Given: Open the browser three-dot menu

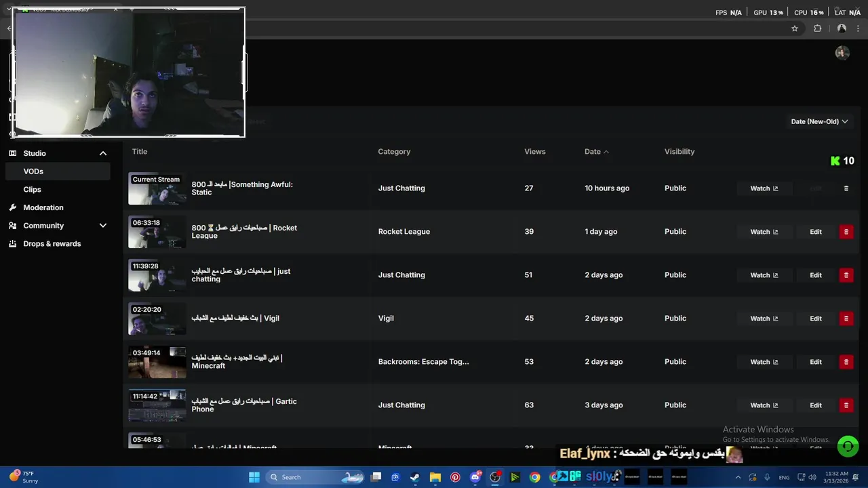Looking at the screenshot, I should click(x=859, y=28).
